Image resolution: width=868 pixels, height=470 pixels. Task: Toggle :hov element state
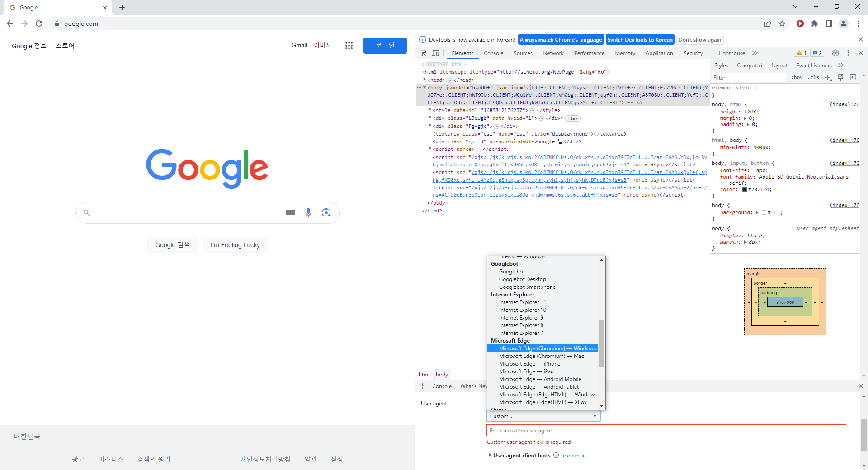tap(797, 77)
